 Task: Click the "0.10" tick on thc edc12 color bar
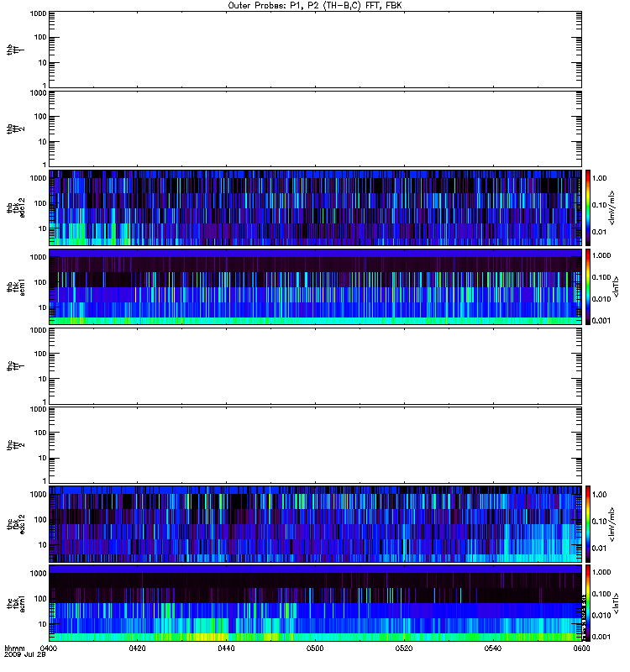pyautogui.click(x=600, y=522)
